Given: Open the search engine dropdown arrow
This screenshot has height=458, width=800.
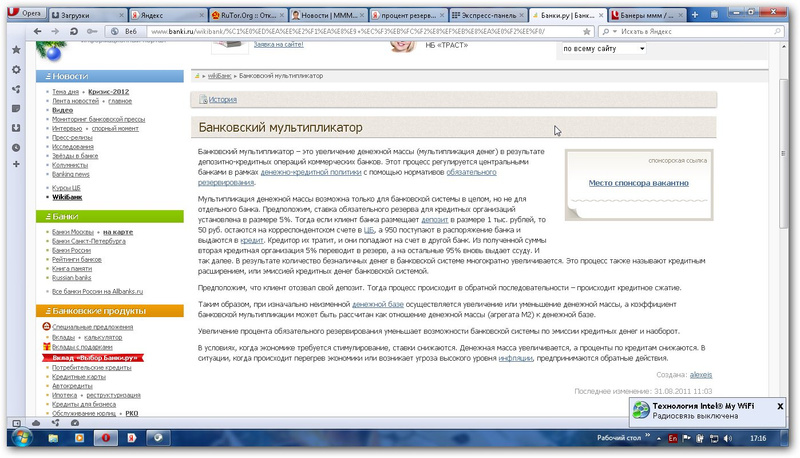Looking at the screenshot, I should pyautogui.click(x=615, y=32).
